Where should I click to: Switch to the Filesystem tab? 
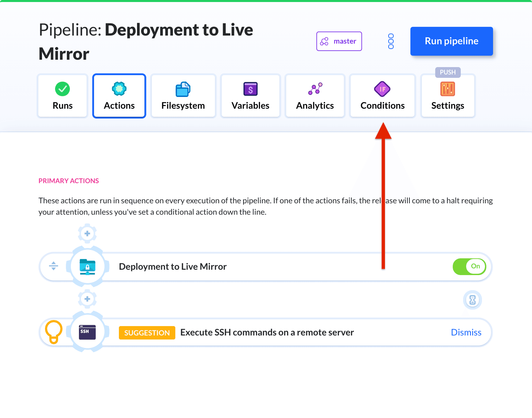click(183, 96)
